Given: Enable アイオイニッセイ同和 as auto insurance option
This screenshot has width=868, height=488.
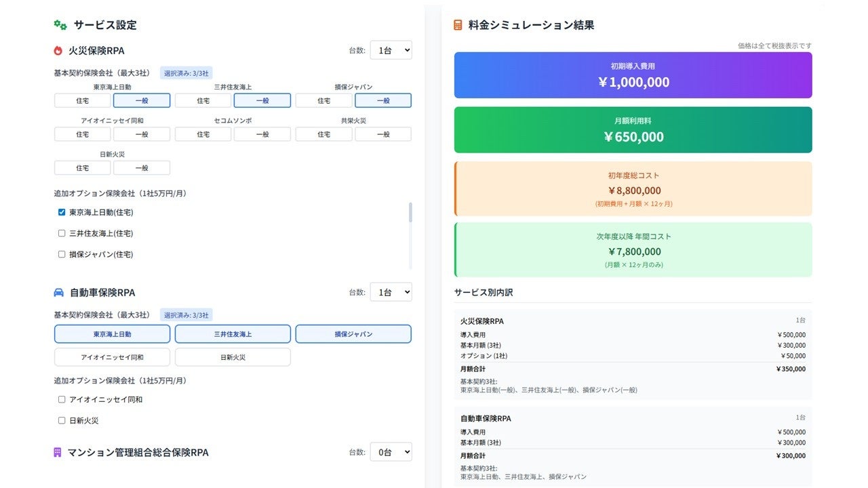Looking at the screenshot, I should 62,399.
